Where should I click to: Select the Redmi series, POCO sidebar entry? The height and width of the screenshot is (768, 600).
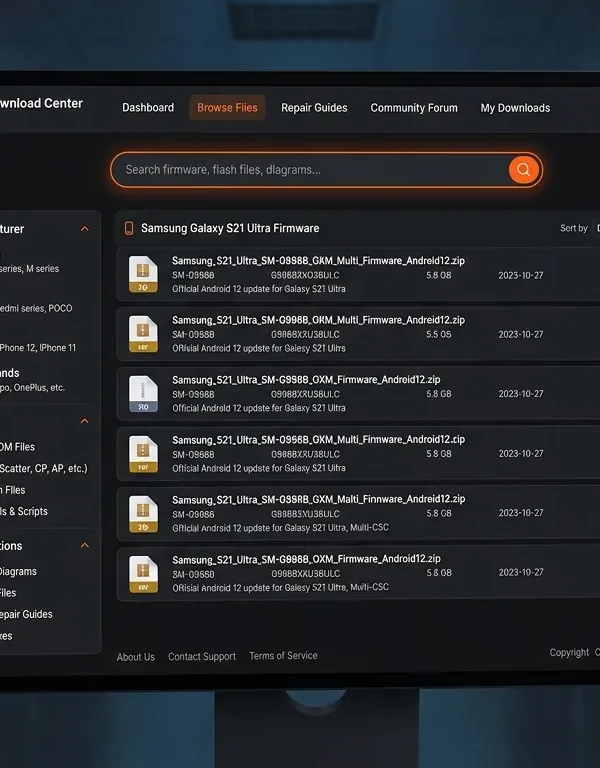point(36,308)
